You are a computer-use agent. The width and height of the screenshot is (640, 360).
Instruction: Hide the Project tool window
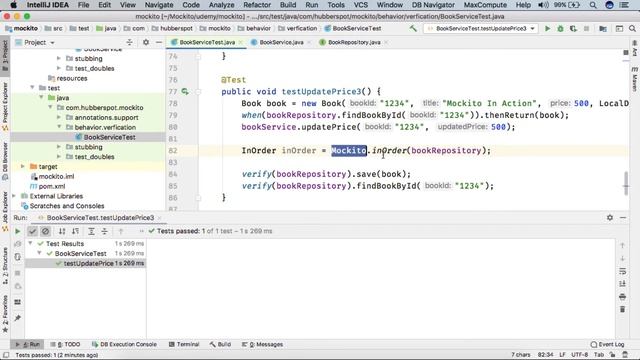click(x=159, y=42)
